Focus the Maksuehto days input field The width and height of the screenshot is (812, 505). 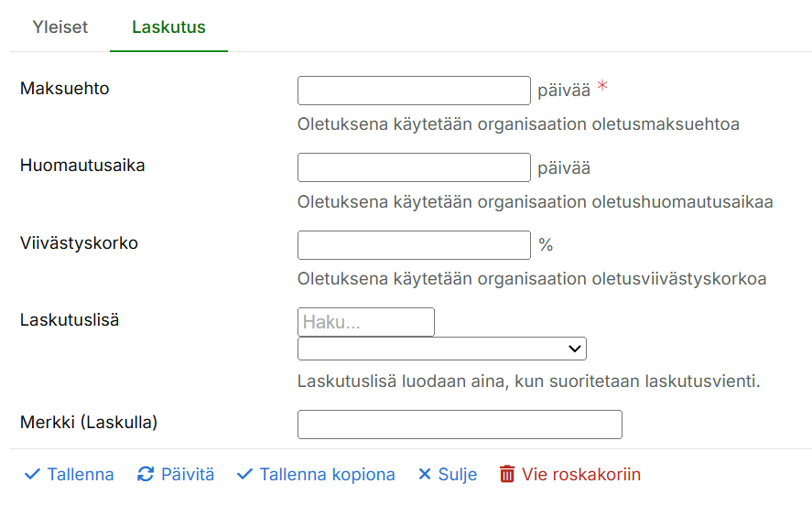[x=414, y=91]
